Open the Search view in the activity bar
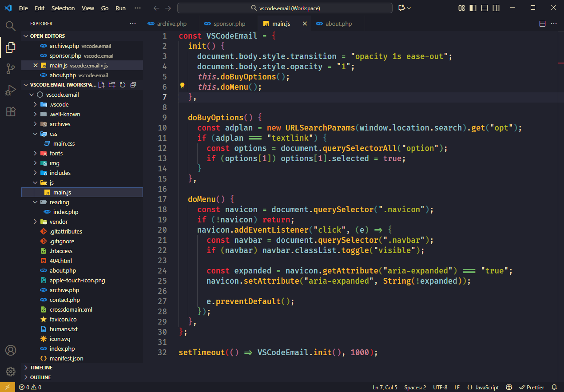Image resolution: width=564 pixels, height=392 pixels. [x=10, y=25]
